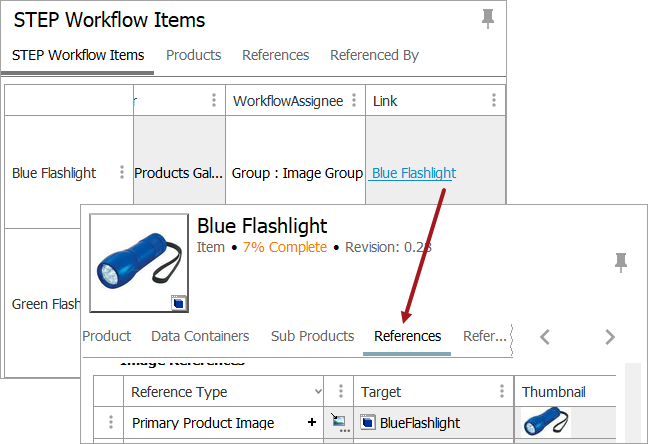The height and width of the screenshot is (444, 648).
Task: Click the browse image icon beside Target
Action: (339, 423)
